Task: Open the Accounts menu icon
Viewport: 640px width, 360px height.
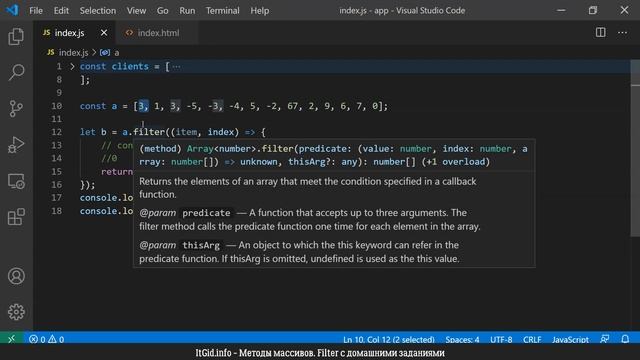Action: coord(16,276)
